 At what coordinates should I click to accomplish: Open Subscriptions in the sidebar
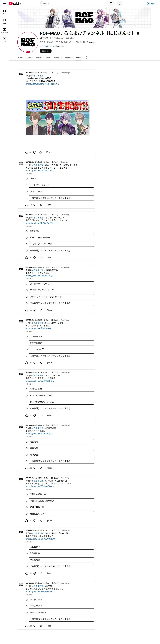(x=4, y=30)
